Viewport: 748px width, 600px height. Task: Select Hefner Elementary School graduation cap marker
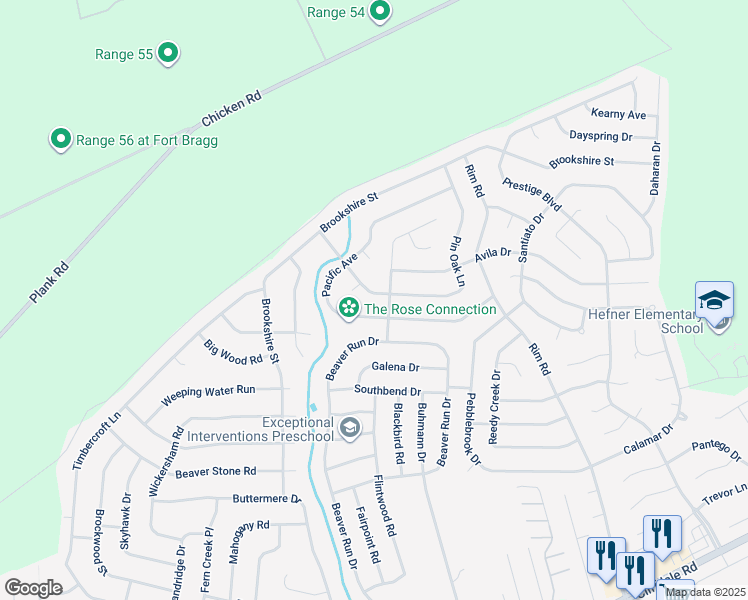click(x=714, y=302)
